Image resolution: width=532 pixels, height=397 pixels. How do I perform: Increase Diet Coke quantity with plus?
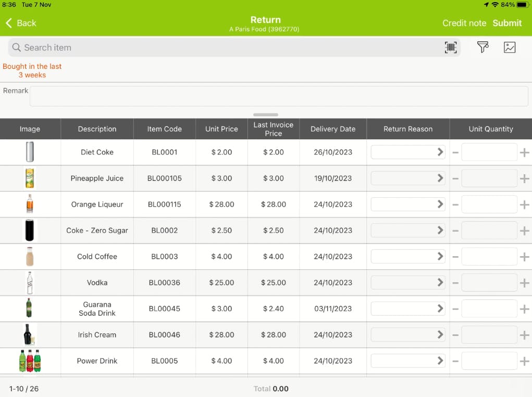tap(525, 152)
